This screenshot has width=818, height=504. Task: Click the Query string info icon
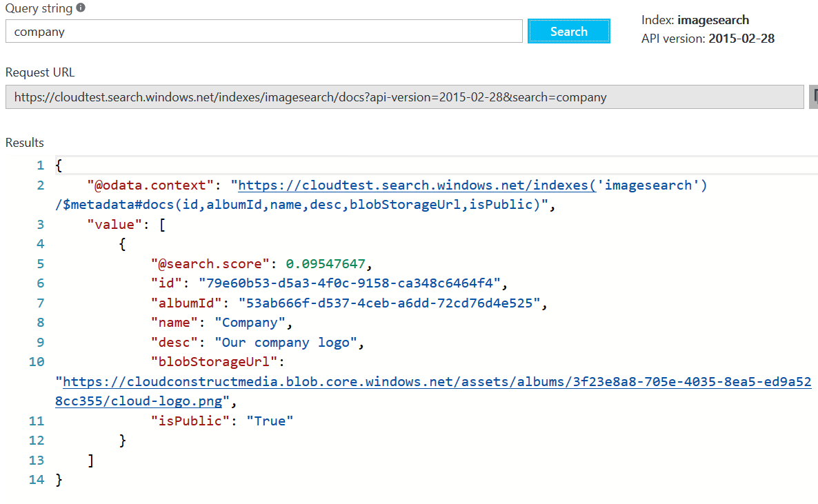click(81, 8)
